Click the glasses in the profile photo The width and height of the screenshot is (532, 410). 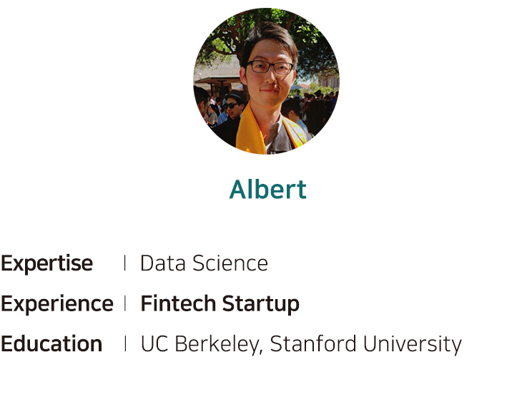tap(270, 67)
